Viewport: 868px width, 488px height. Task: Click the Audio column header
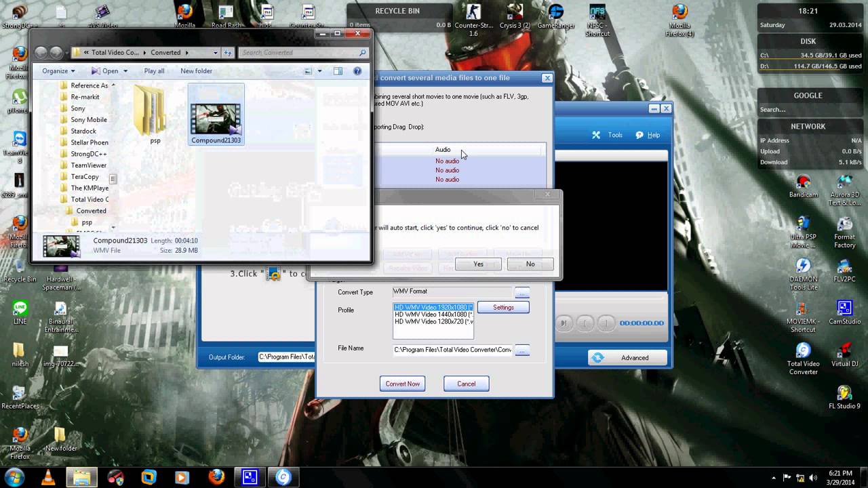(443, 150)
